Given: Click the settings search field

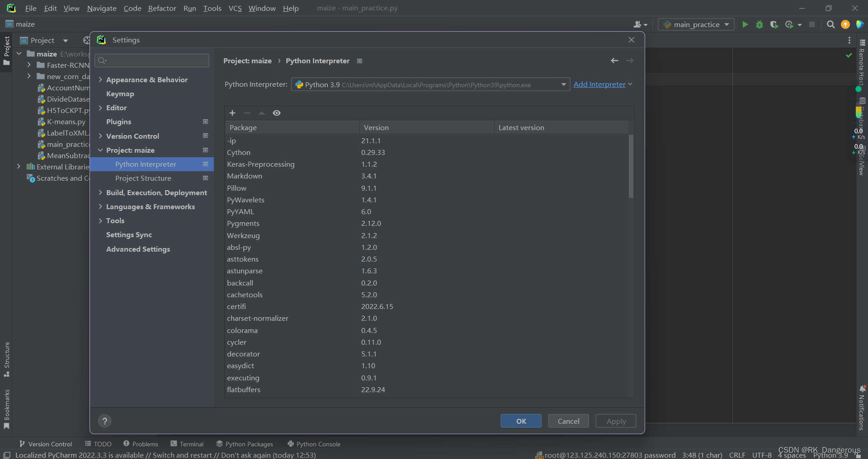Looking at the screenshot, I should tap(152, 61).
